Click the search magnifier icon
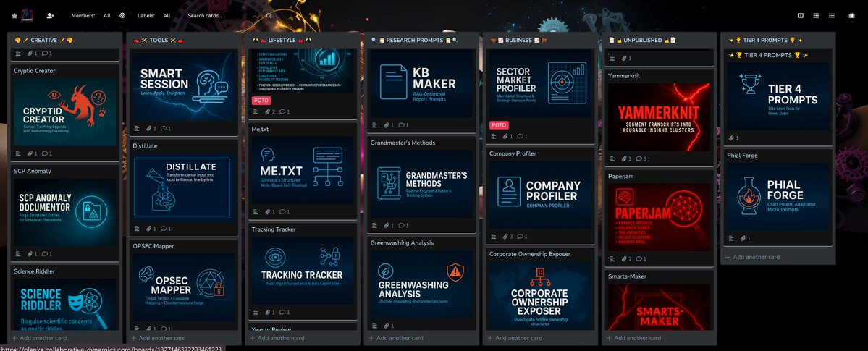The width and height of the screenshot is (868, 351). coord(269,16)
